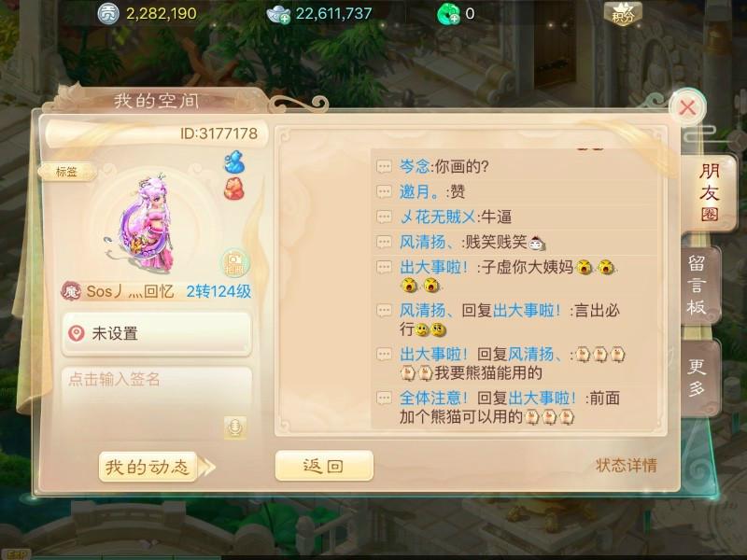Open the 状态详情 link
The height and width of the screenshot is (560, 747).
pyautogui.click(x=626, y=465)
